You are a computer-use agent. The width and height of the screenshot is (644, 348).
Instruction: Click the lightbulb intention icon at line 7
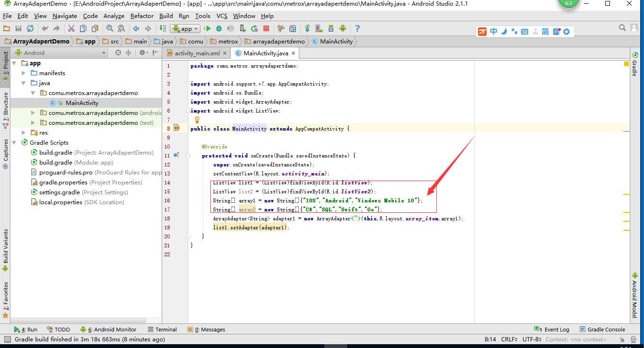click(197, 120)
